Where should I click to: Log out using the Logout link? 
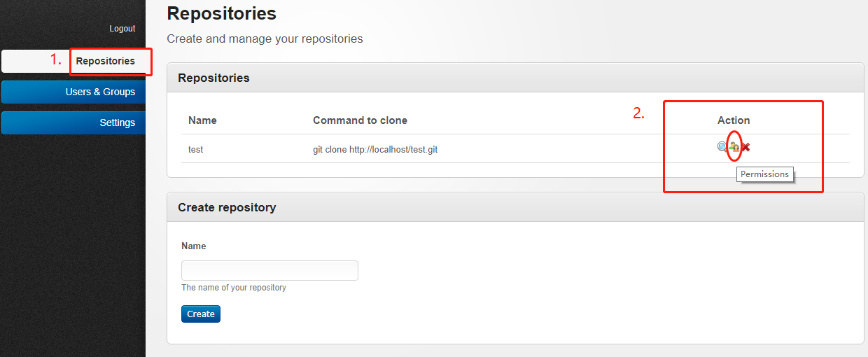[x=122, y=29]
